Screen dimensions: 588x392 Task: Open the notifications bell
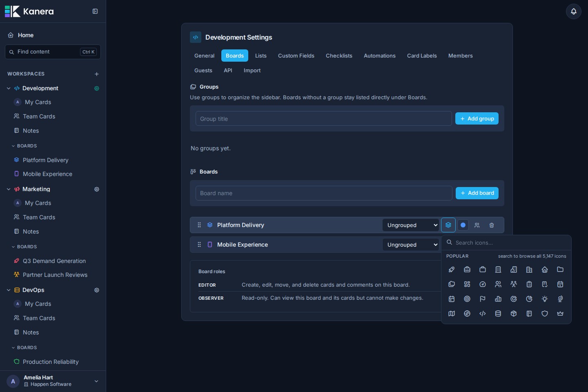click(x=574, y=11)
